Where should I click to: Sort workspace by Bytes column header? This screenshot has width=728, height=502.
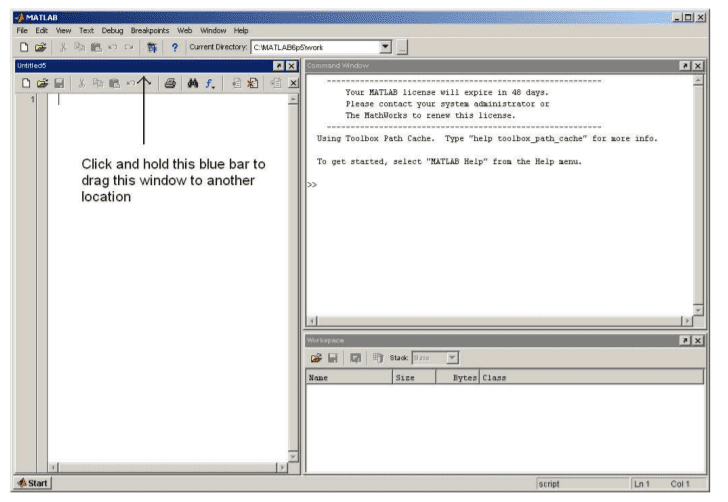tap(457, 378)
